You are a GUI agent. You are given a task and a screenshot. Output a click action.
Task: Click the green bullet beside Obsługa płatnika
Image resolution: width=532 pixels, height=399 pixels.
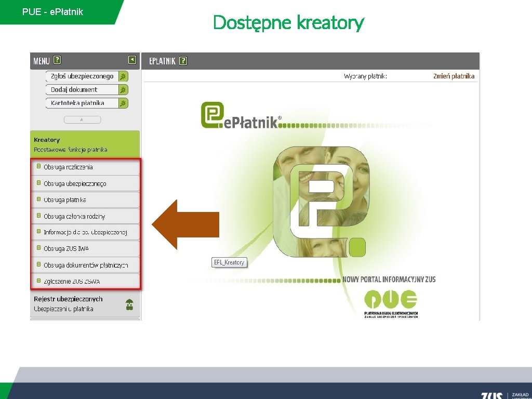coord(38,199)
